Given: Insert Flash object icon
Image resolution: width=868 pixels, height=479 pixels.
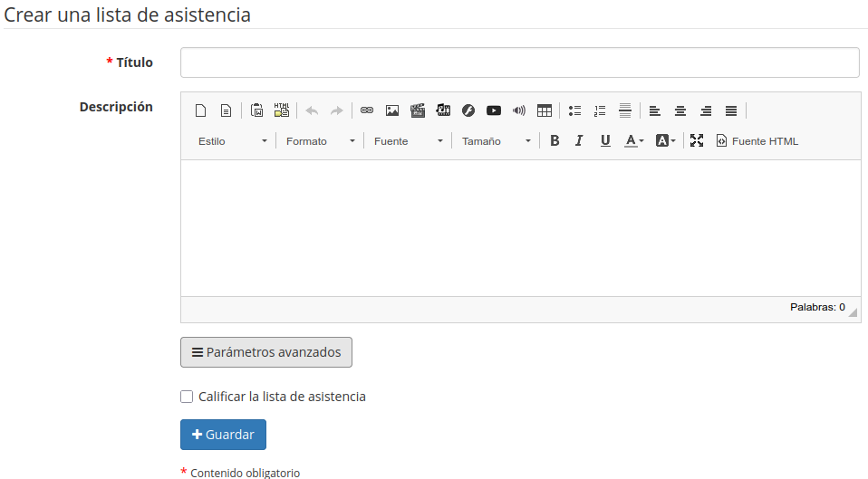Looking at the screenshot, I should pos(468,110).
